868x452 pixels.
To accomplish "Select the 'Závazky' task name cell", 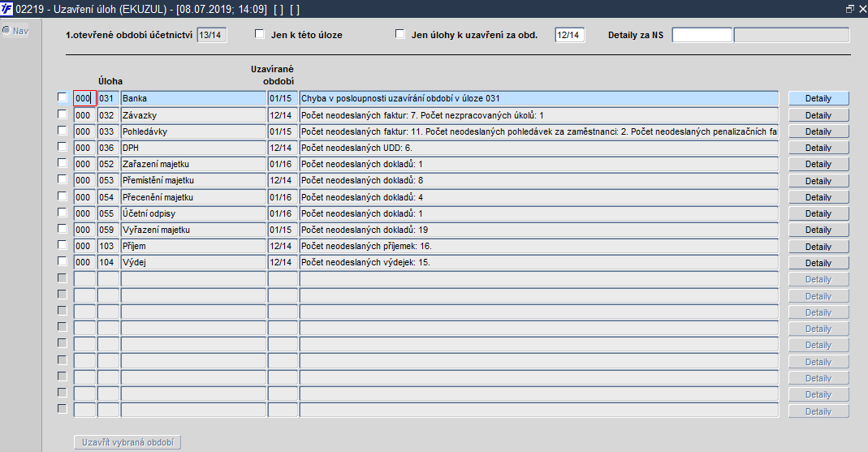I will pyautogui.click(x=193, y=115).
